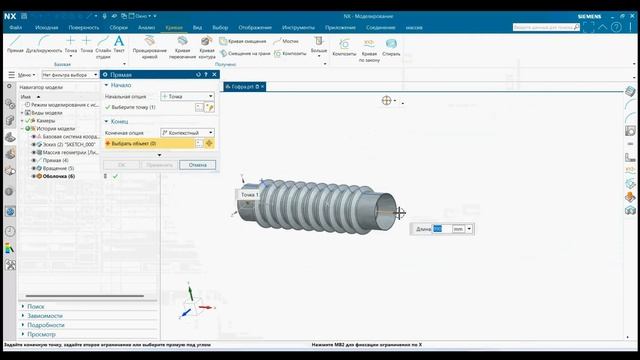Select the Смещение на грани tool
Image resolution: width=640 pixels, height=360 pixels.
click(x=245, y=53)
